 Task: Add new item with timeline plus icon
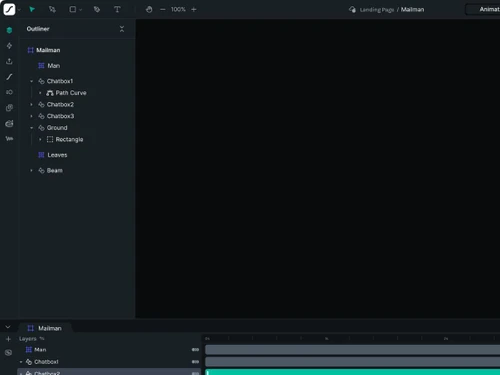click(x=9, y=339)
